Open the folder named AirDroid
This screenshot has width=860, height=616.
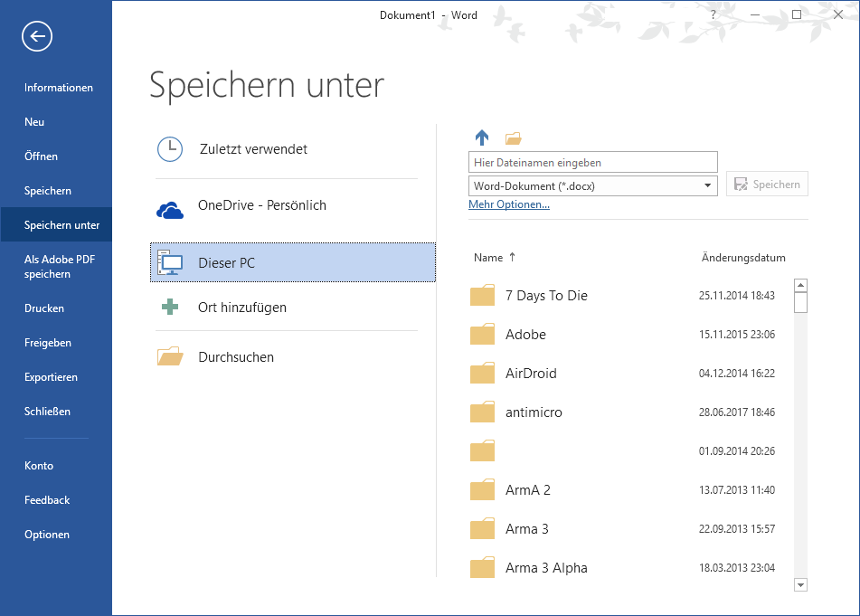[531, 374]
